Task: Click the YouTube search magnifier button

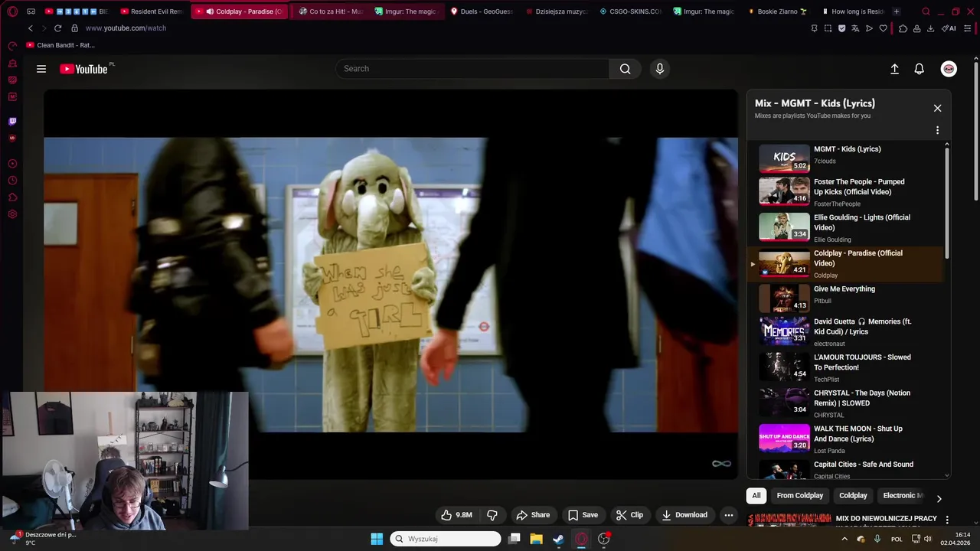Action: point(626,69)
